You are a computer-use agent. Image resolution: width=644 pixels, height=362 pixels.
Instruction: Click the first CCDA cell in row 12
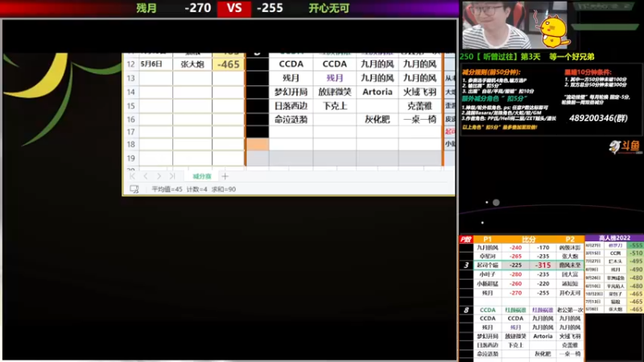coord(291,64)
